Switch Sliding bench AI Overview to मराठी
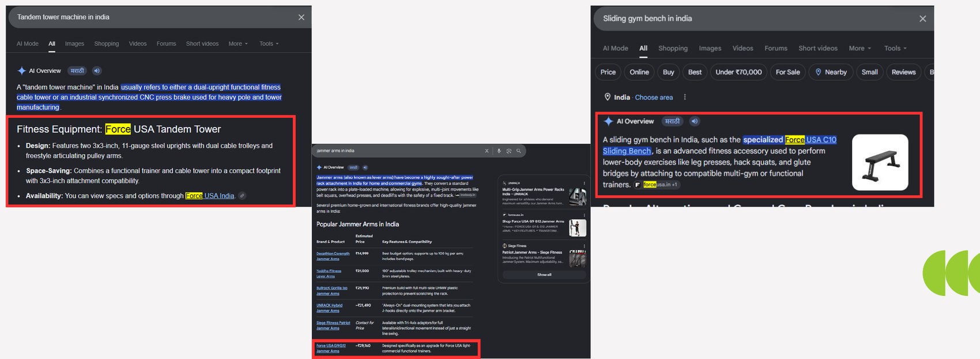This screenshot has width=980, height=359. [672, 121]
